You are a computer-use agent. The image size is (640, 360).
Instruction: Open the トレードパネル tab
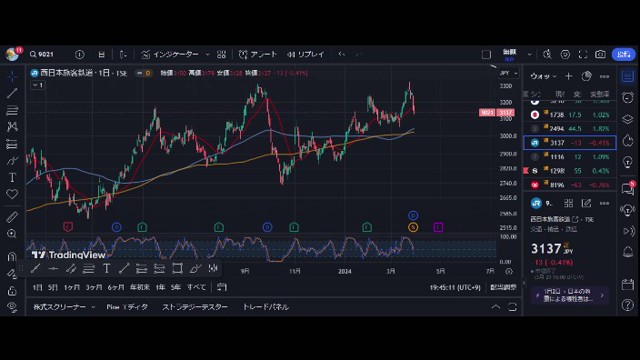[x=266, y=307]
